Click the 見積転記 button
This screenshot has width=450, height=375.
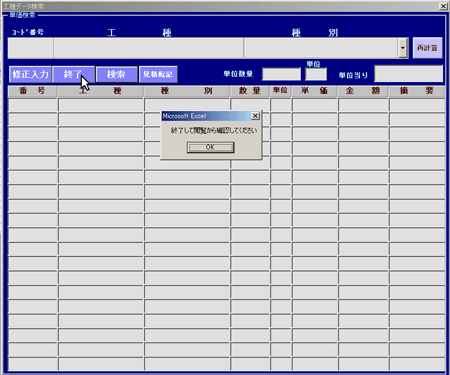158,74
